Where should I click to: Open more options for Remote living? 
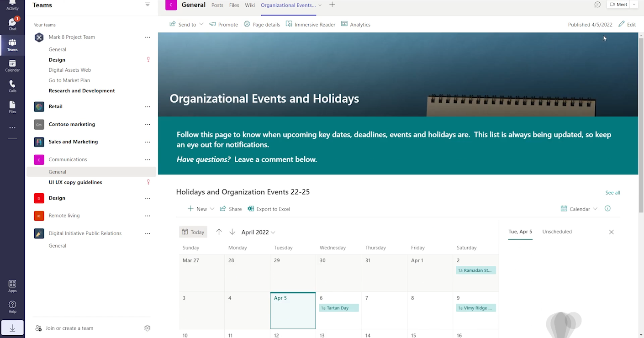point(148,216)
